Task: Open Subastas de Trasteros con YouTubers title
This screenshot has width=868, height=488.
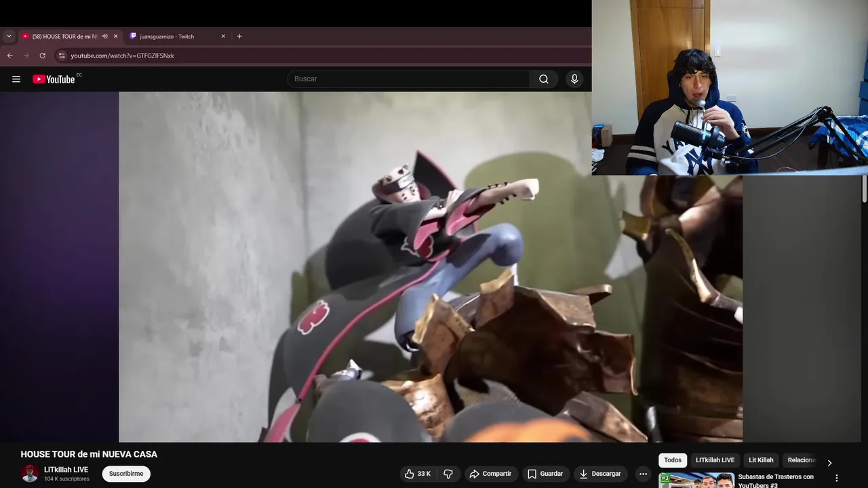Action: click(x=776, y=481)
